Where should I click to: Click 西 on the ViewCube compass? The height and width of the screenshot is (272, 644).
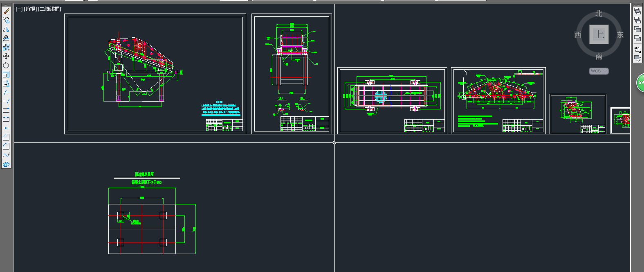click(x=578, y=35)
